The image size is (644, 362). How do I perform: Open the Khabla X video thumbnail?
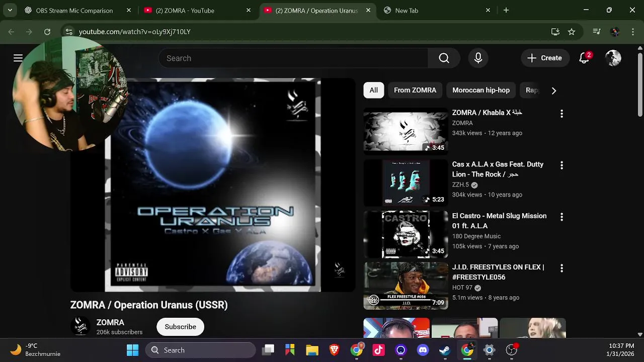406,131
